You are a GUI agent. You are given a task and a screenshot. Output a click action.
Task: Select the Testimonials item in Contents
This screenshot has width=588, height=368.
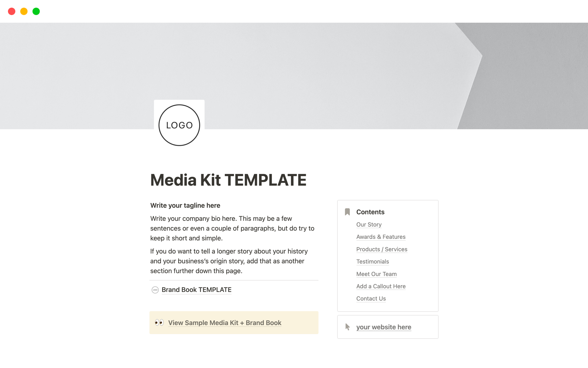[x=372, y=262]
